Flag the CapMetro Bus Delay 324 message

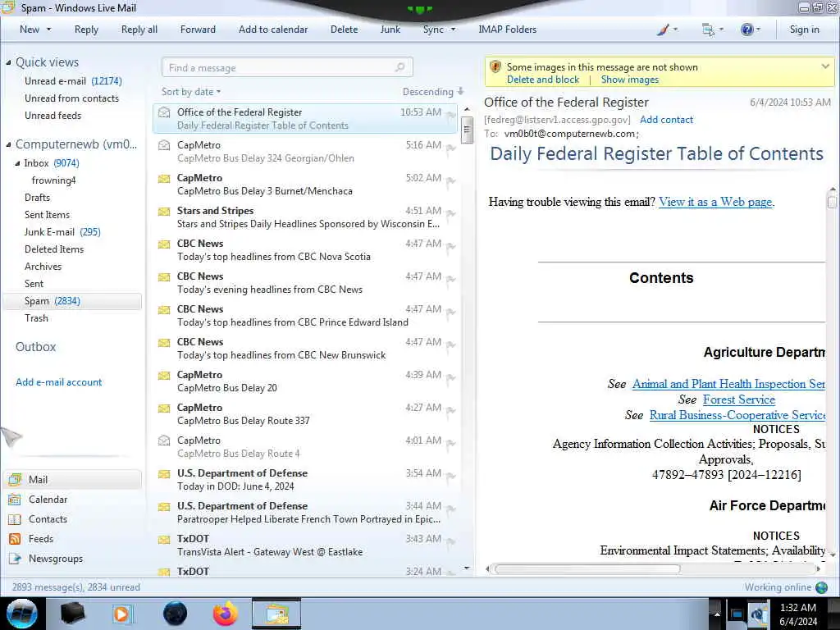tap(451, 148)
